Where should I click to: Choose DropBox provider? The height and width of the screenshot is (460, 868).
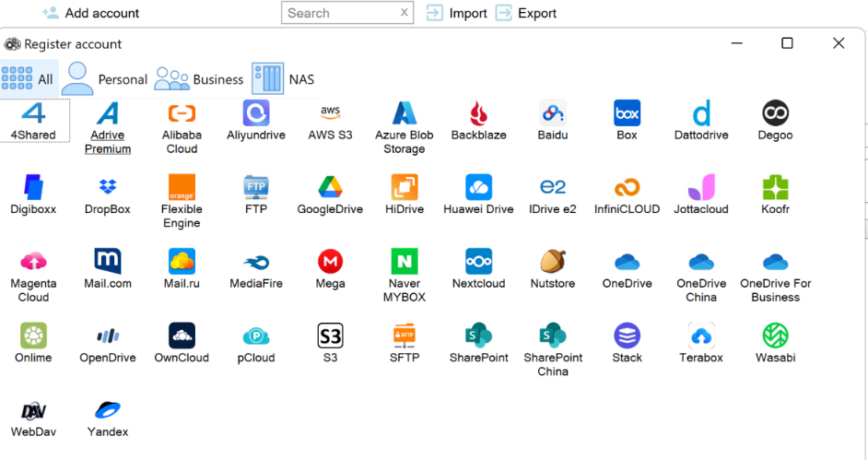coord(108,195)
